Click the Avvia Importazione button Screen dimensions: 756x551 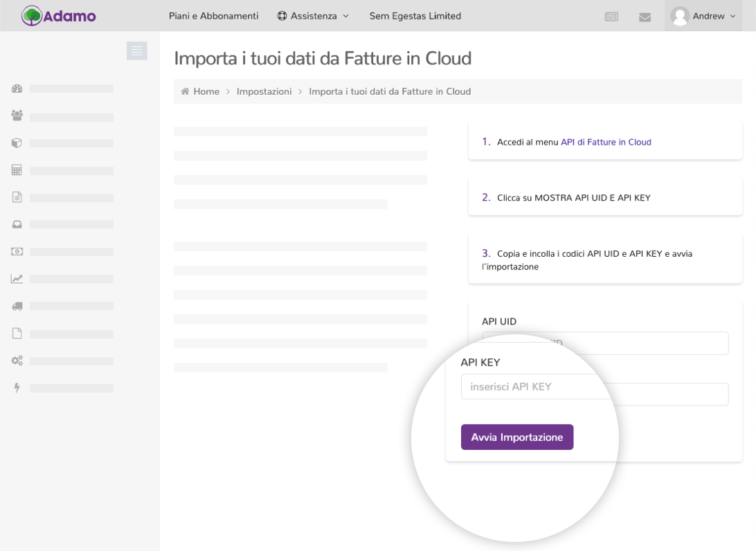click(x=517, y=437)
